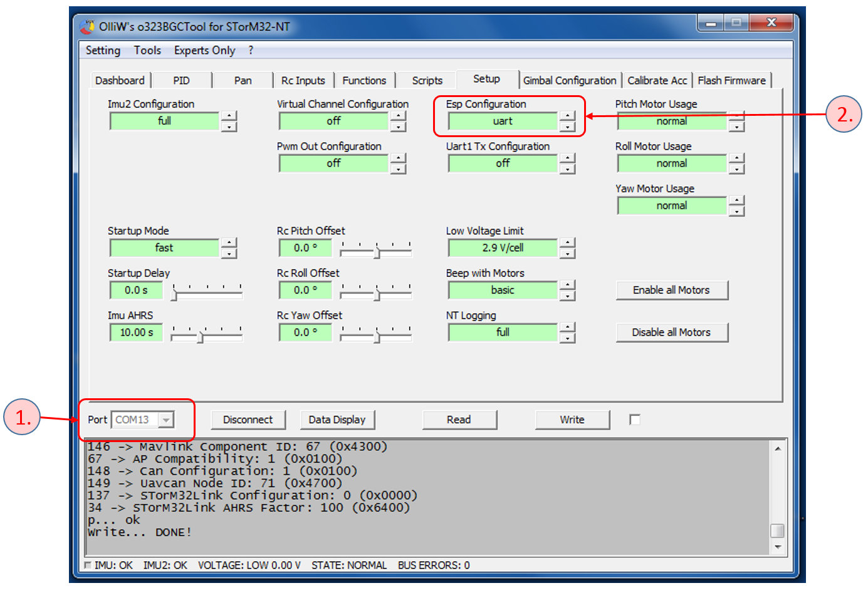Open the Experts Only menu
Image resolution: width=868 pixels, height=593 pixels.
[204, 51]
